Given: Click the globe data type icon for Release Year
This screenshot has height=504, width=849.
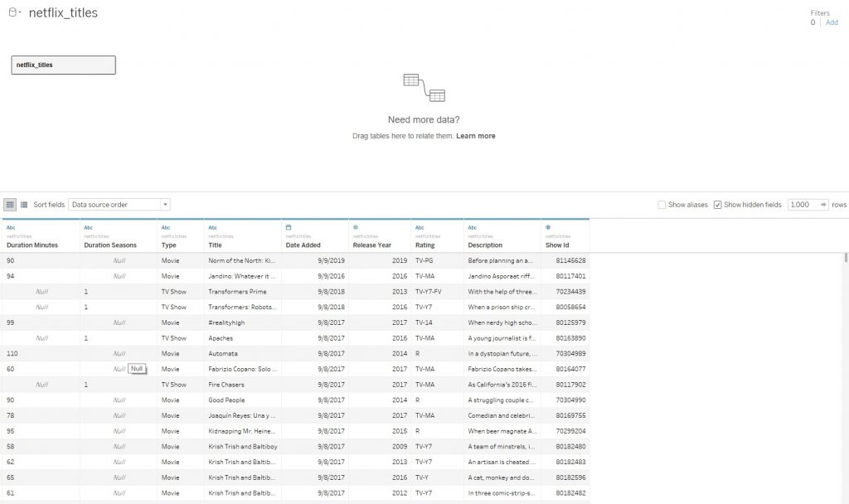Looking at the screenshot, I should (356, 227).
